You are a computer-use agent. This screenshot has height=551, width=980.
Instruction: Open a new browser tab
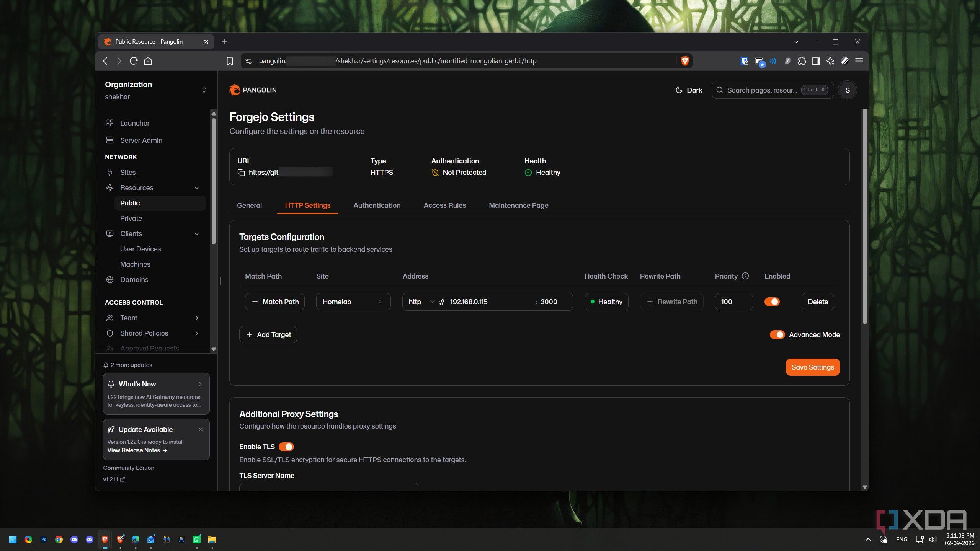pyautogui.click(x=224, y=42)
